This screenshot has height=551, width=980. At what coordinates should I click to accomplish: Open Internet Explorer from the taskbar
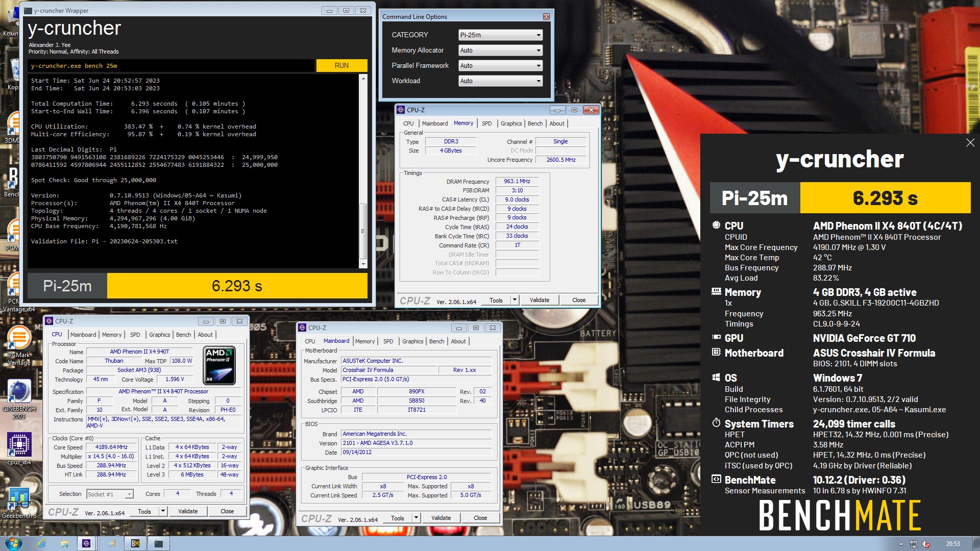[x=41, y=544]
